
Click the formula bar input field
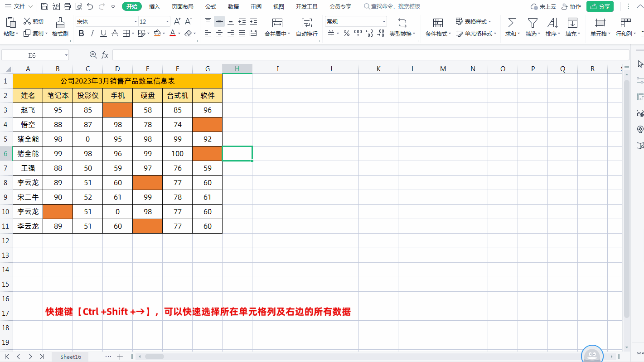click(371, 55)
